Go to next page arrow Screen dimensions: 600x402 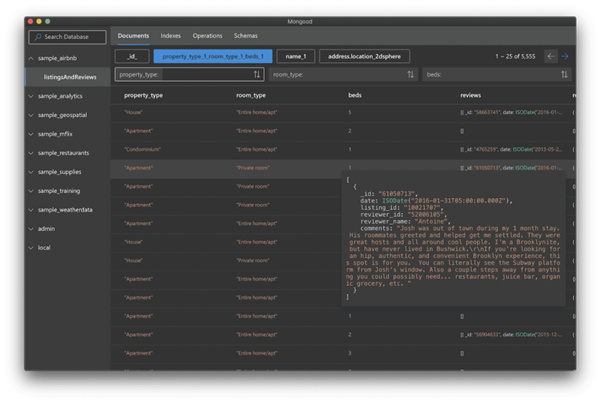coord(565,57)
